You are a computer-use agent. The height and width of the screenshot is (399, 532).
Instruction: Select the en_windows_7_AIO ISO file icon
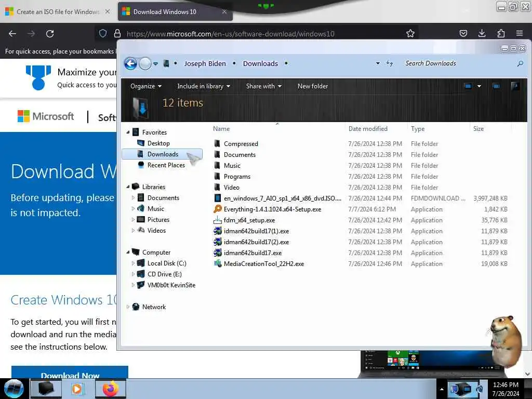point(218,198)
